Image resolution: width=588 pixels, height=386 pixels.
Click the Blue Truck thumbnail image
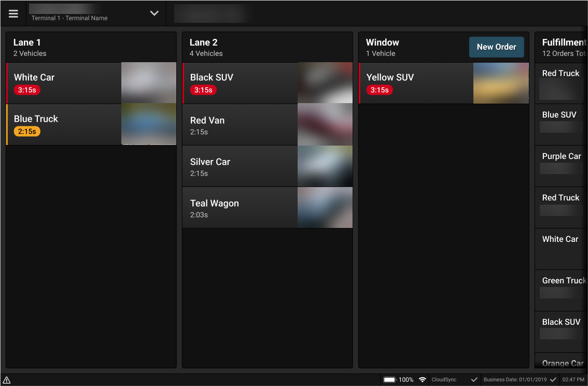pyautogui.click(x=149, y=124)
